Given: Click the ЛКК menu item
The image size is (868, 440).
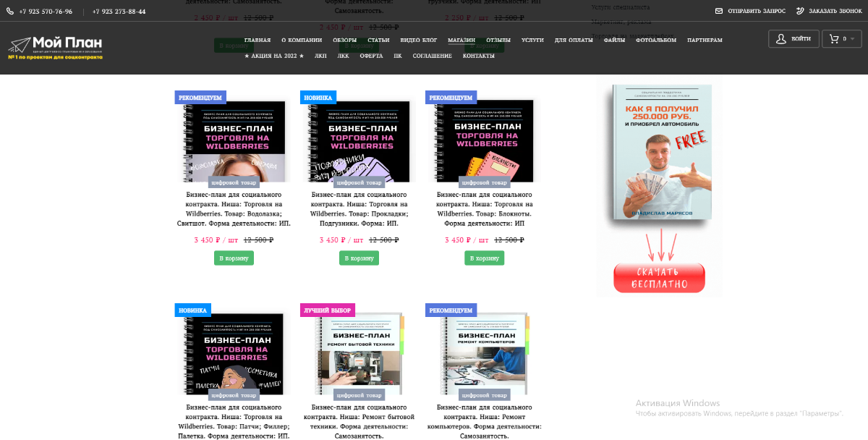Looking at the screenshot, I should pyautogui.click(x=343, y=56).
